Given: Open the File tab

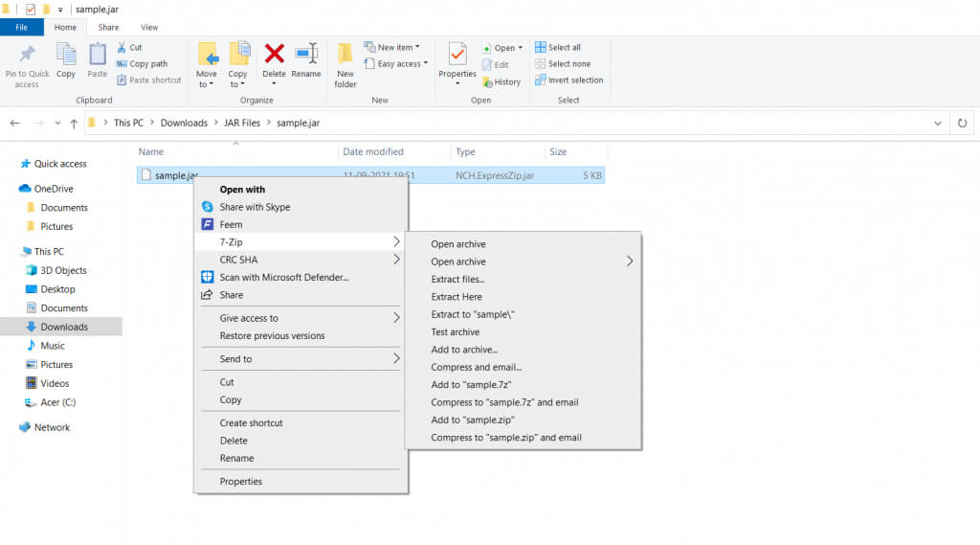Looking at the screenshot, I should [x=22, y=28].
